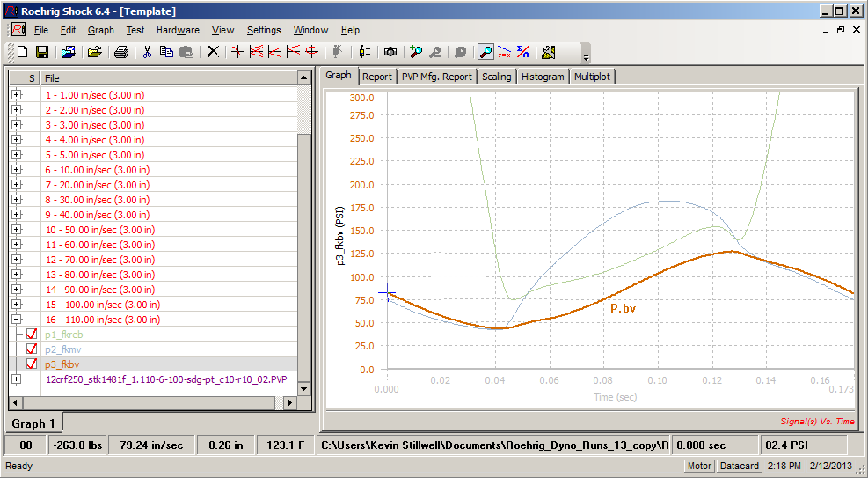The image size is (868, 478).
Task: Collapse the 16 - 110.00 in/sec tree node
Action: pos(16,320)
